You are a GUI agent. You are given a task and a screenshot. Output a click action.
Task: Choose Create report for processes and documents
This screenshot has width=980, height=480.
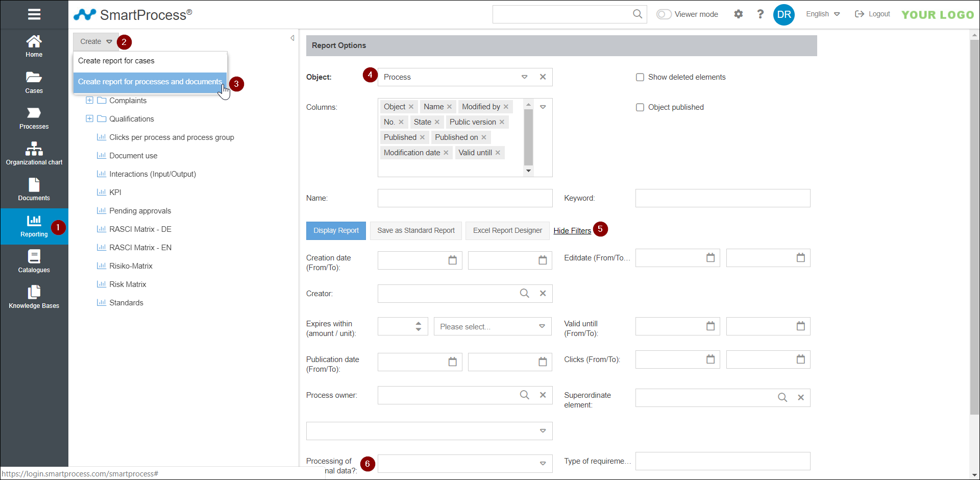click(x=150, y=82)
